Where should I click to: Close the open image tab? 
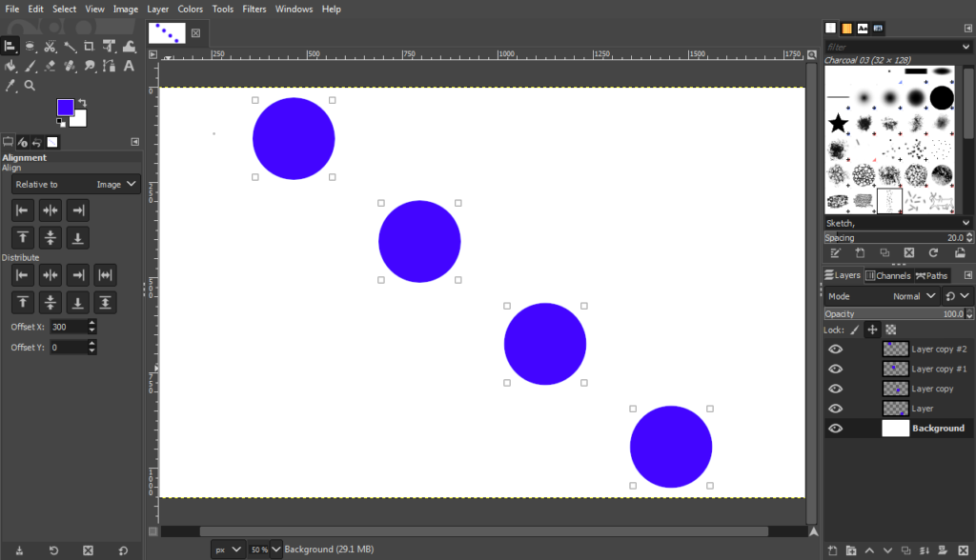[196, 32]
